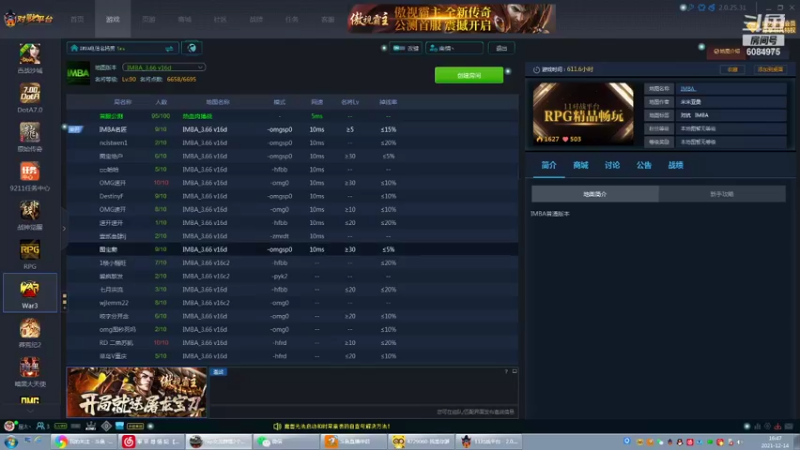Open the 公告 tab in map panel
Screen dimensions: 800x450
(644, 165)
